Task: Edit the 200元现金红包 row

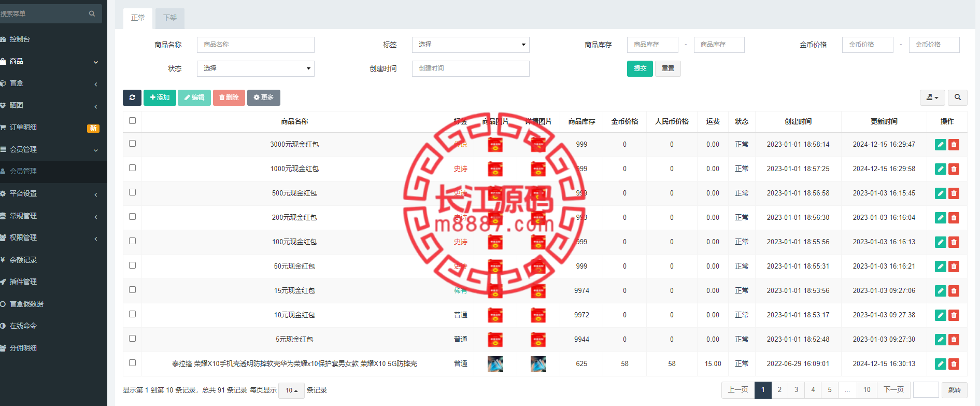Action: coord(941,218)
